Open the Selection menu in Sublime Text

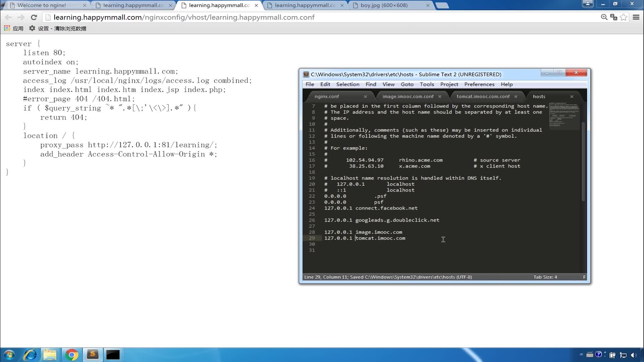click(x=347, y=84)
